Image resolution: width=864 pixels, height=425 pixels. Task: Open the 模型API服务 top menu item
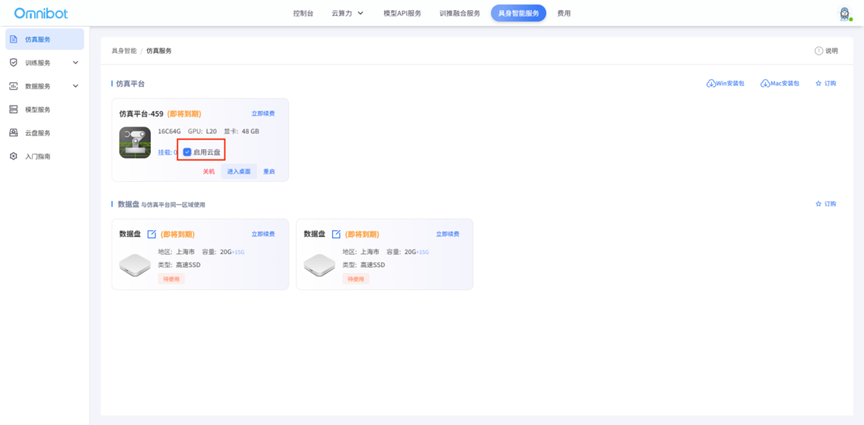coord(402,14)
